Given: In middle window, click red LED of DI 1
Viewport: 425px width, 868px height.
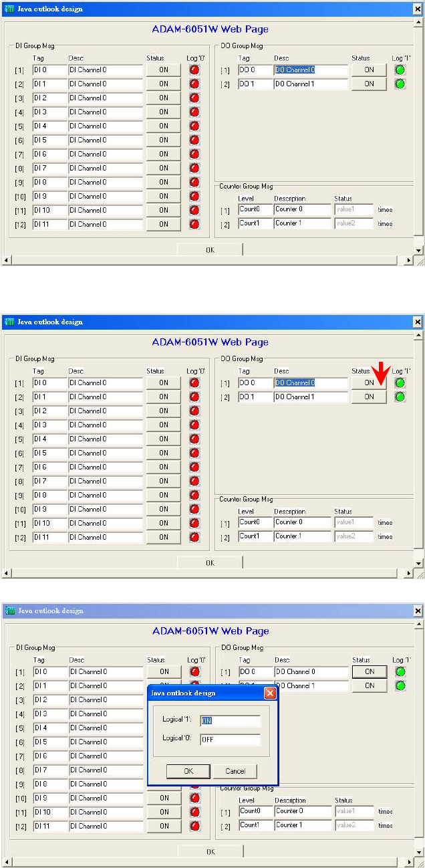Looking at the screenshot, I should pyautogui.click(x=194, y=397).
